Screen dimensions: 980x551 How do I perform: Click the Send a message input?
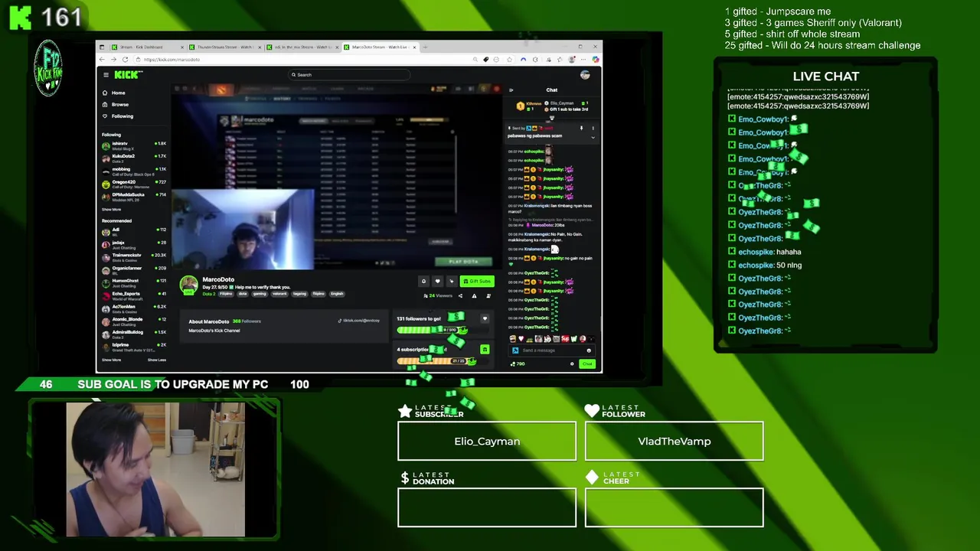(551, 350)
